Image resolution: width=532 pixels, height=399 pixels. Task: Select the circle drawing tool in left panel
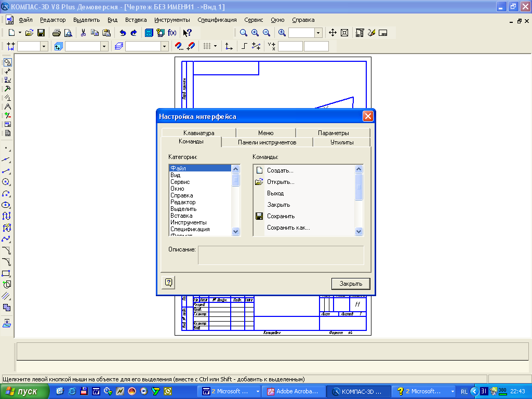(6, 182)
